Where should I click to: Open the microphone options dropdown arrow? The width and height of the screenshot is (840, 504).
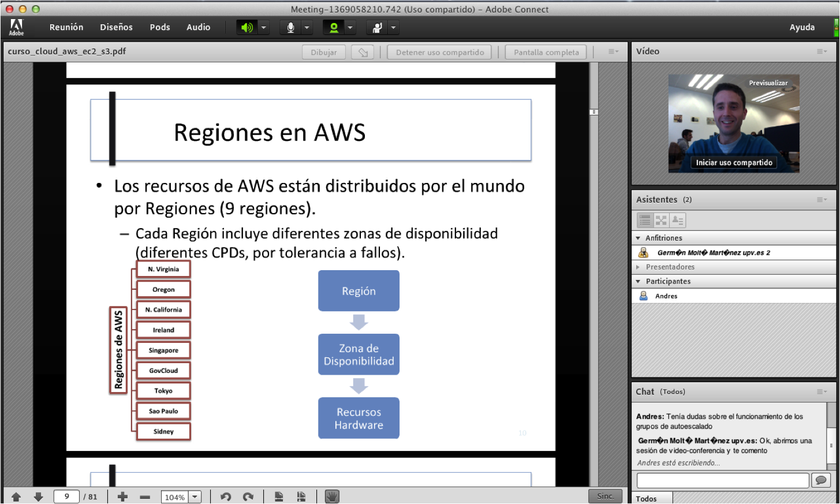tap(307, 27)
